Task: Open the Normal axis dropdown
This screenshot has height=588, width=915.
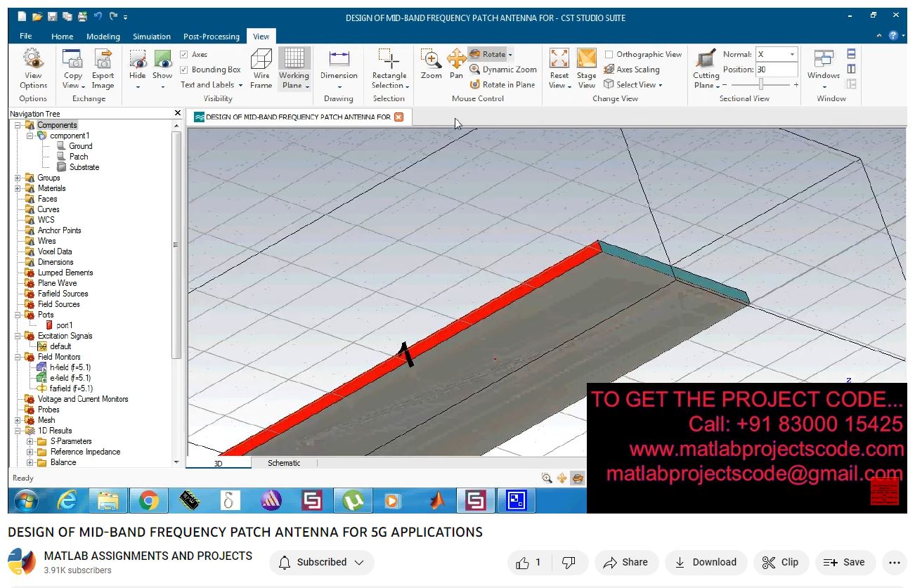Action: (x=792, y=54)
